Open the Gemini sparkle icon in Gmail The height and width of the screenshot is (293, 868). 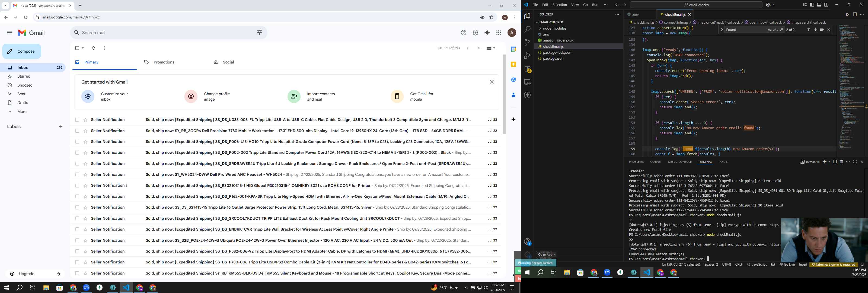tap(487, 33)
